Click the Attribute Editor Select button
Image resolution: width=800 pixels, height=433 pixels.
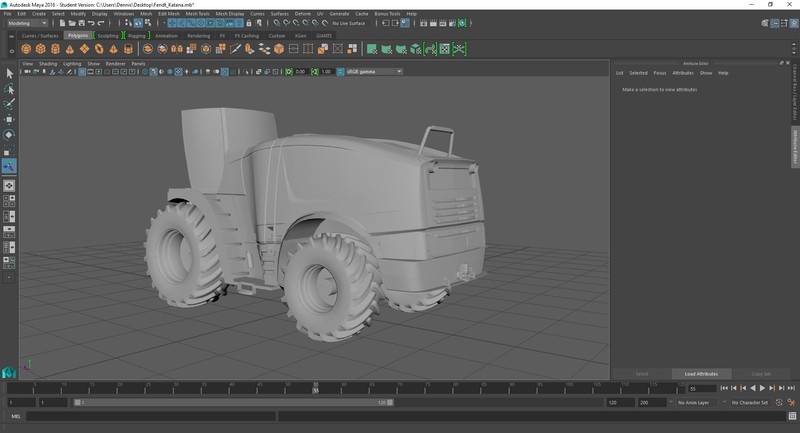(642, 374)
